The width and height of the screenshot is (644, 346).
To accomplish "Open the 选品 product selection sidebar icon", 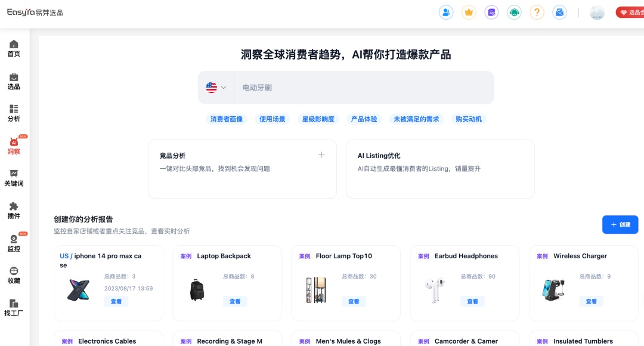I will [x=14, y=81].
